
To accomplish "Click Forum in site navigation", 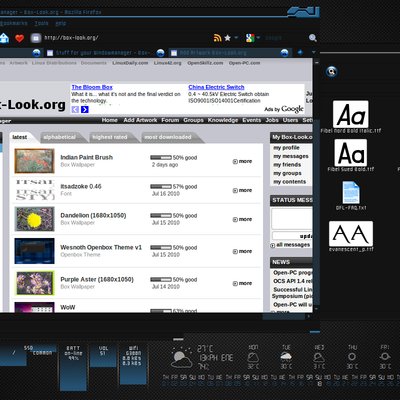I will pyautogui.click(x=170, y=120).
